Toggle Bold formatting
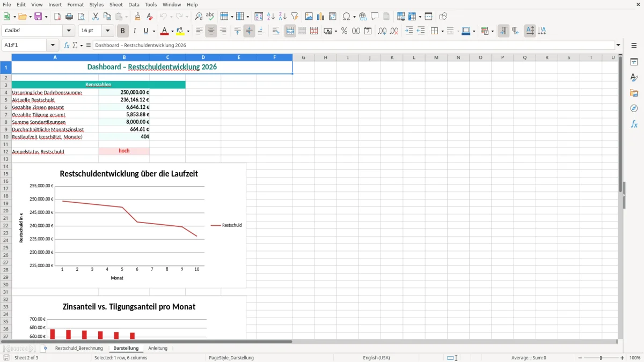The height and width of the screenshot is (362, 644). coord(123,31)
